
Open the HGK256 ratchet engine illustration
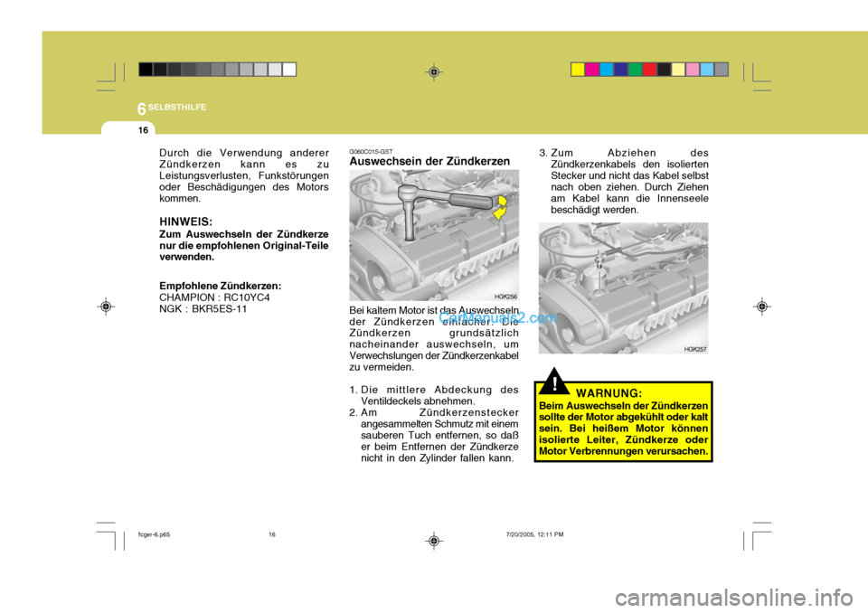(x=434, y=235)
